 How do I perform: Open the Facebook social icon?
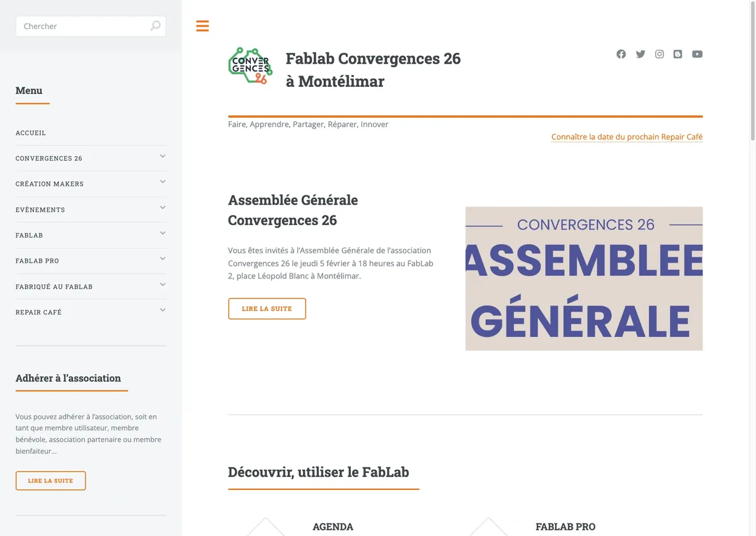click(x=621, y=54)
